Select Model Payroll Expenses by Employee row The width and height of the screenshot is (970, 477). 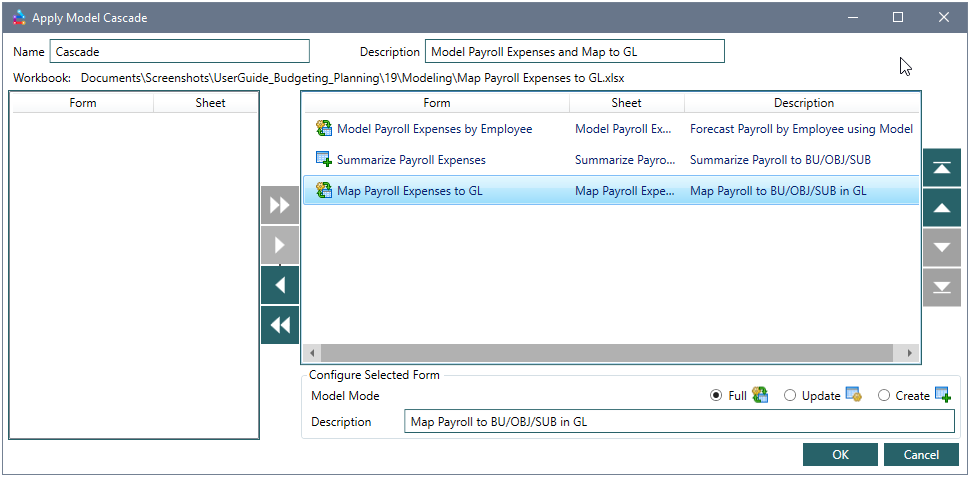(434, 129)
